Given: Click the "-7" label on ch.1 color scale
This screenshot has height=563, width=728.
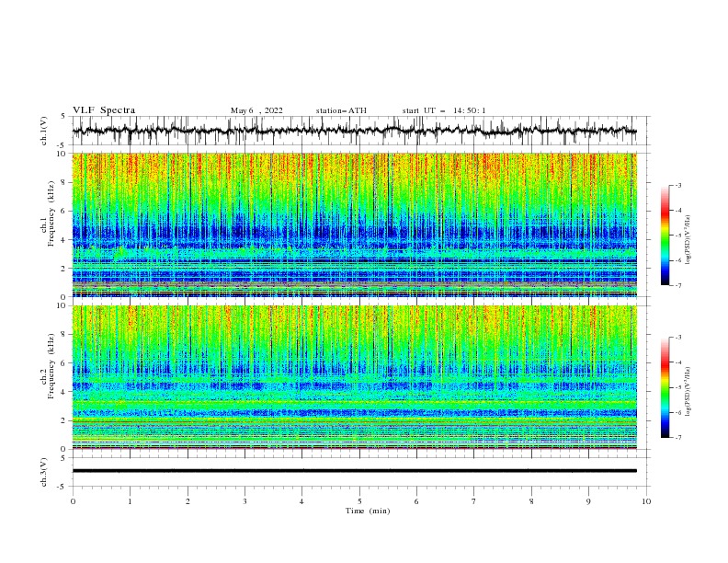Looking at the screenshot, I should coord(677,285).
